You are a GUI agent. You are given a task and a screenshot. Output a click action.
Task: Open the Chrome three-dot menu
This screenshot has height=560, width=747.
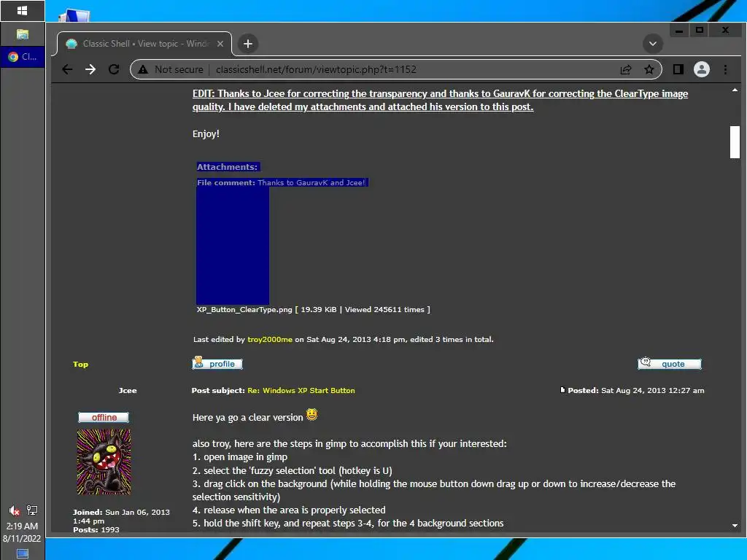(725, 69)
